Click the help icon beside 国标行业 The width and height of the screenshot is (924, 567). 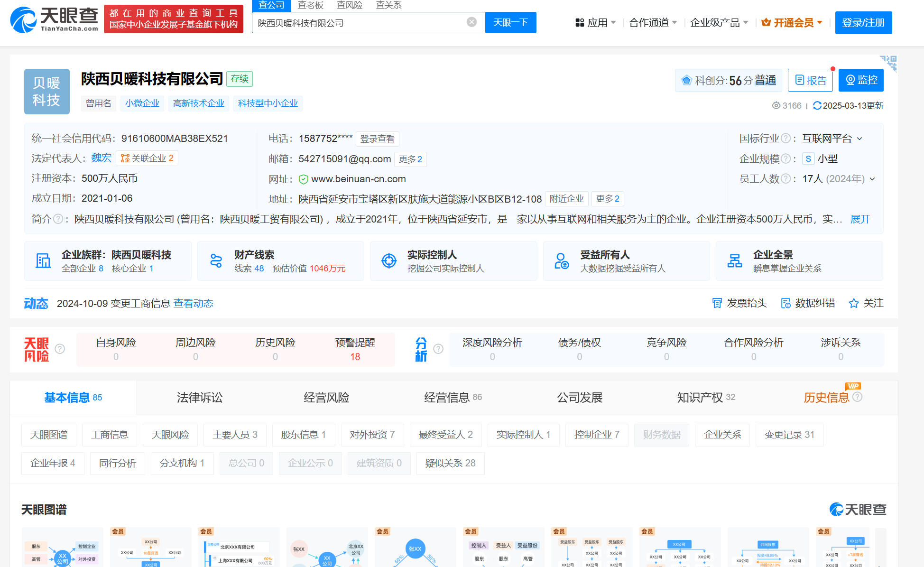point(785,138)
